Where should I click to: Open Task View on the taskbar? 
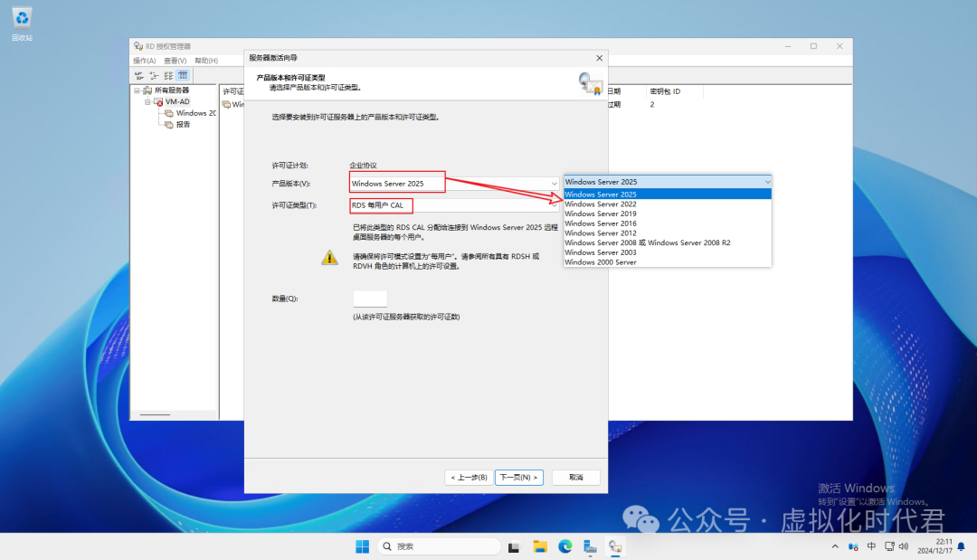515,546
